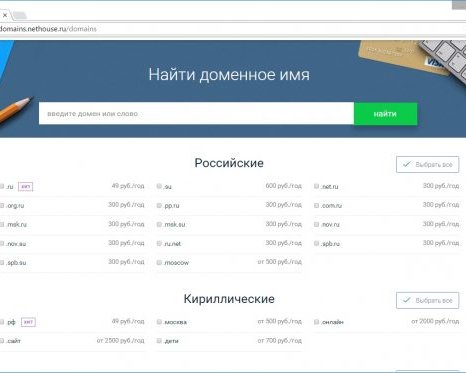Tick the .msk.ru domain checkbox
Viewport: 466px width, 373px height.
[2, 224]
